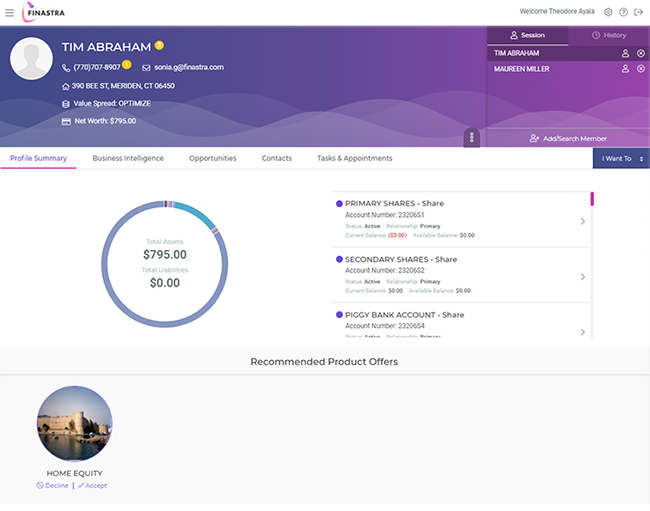Accept the Home Equity offer
Viewport: 650px width, 511px height.
[92, 486]
